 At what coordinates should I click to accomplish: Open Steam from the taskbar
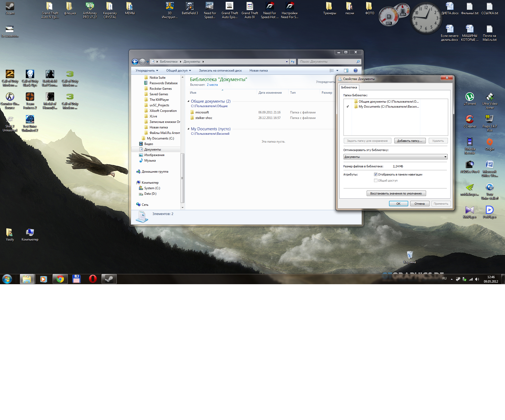coord(109,279)
